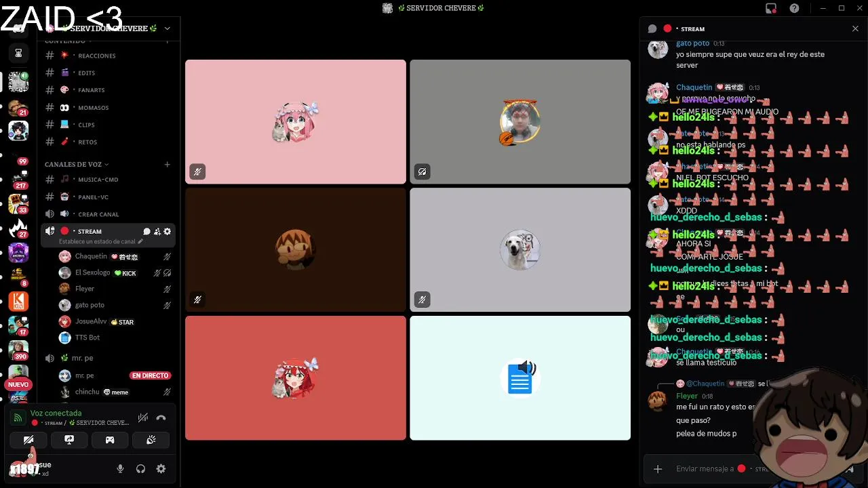Select the white dog gato poto tile
The width and height of the screenshot is (868, 488).
tap(520, 249)
